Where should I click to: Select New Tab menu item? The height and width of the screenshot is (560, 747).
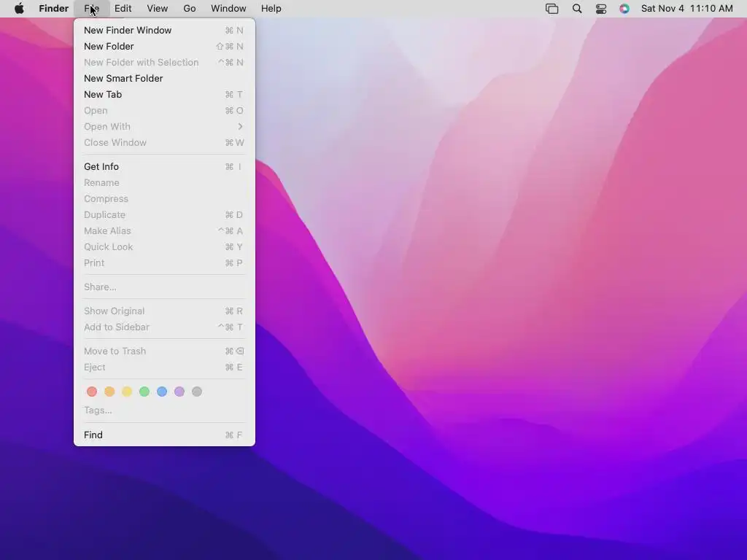164,94
